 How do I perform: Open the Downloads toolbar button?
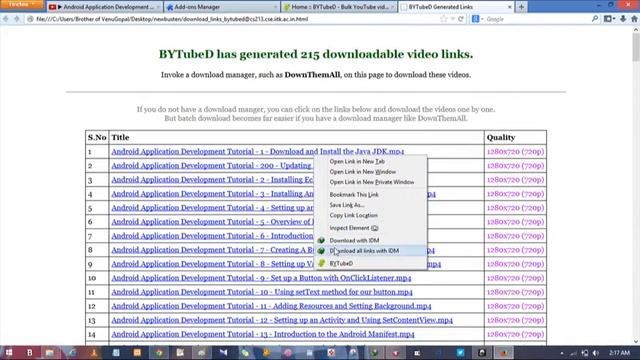point(623,19)
